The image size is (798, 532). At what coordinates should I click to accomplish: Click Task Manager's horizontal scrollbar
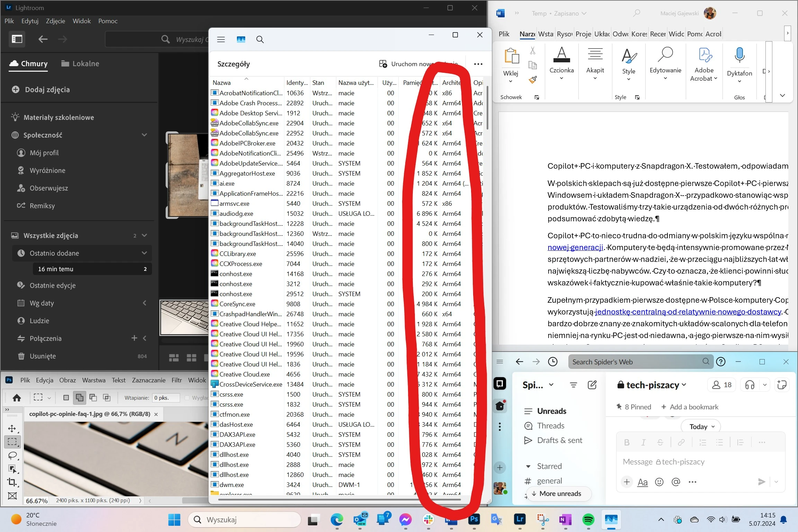tap(339, 499)
